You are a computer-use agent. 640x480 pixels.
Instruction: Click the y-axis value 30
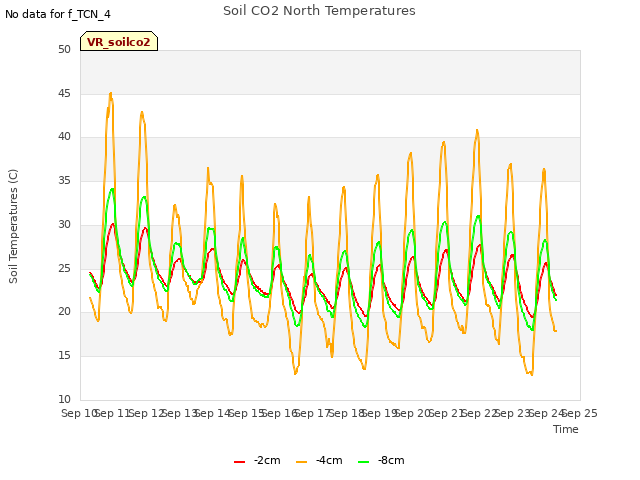tap(64, 224)
